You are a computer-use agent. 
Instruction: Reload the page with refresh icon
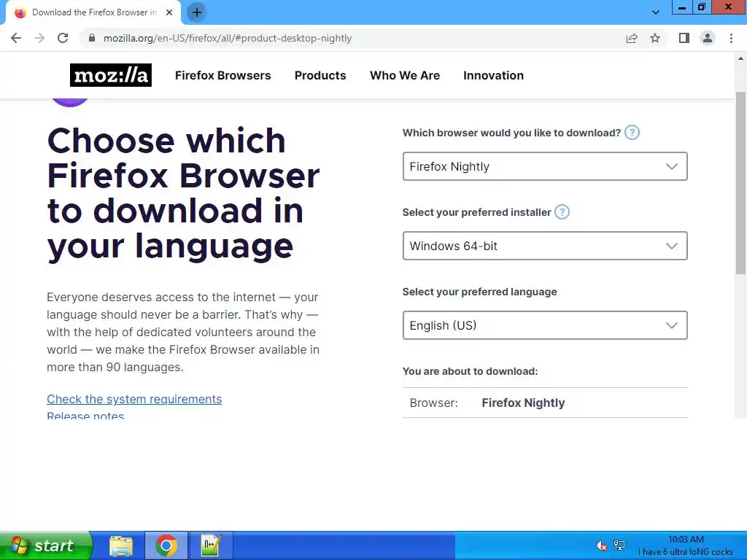tap(63, 38)
